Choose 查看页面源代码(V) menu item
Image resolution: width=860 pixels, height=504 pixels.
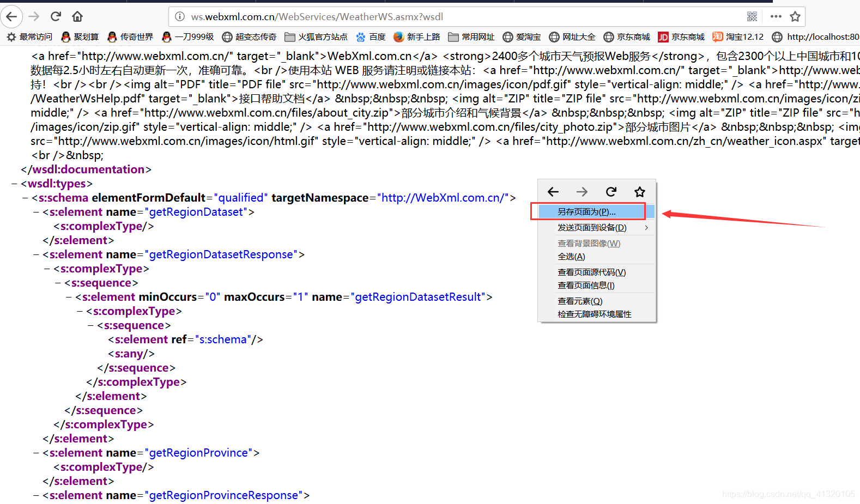(596, 272)
